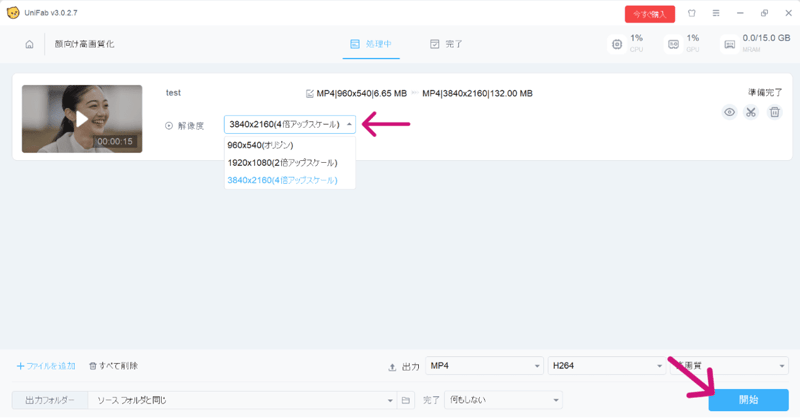The image size is (800, 418).
Task: Click the CPU usage icon
Action: [617, 44]
